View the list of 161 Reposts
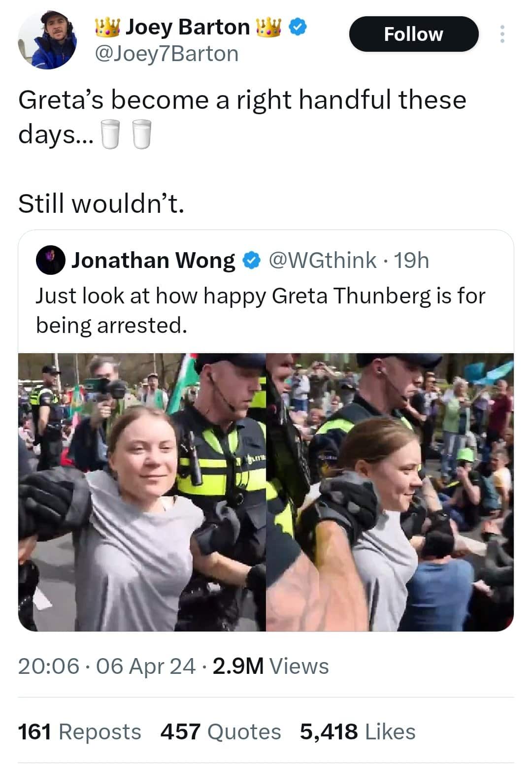Viewport: 532px width, 764px height. point(79,731)
